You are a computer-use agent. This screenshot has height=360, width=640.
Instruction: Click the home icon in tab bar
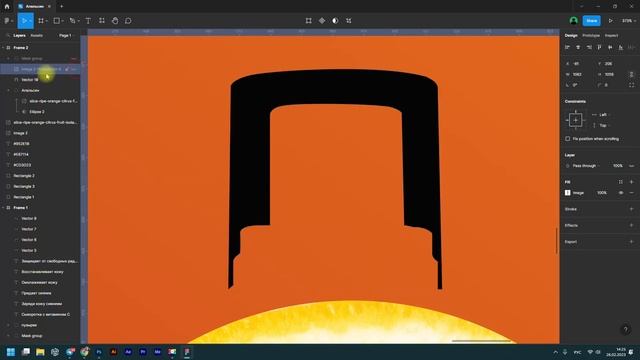(7, 7)
